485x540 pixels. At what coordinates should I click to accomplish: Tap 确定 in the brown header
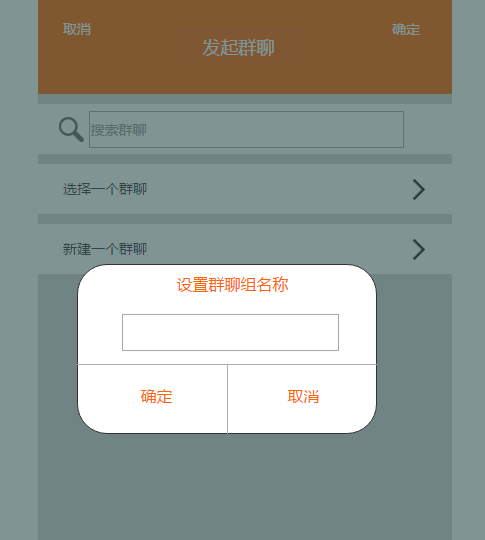406,30
